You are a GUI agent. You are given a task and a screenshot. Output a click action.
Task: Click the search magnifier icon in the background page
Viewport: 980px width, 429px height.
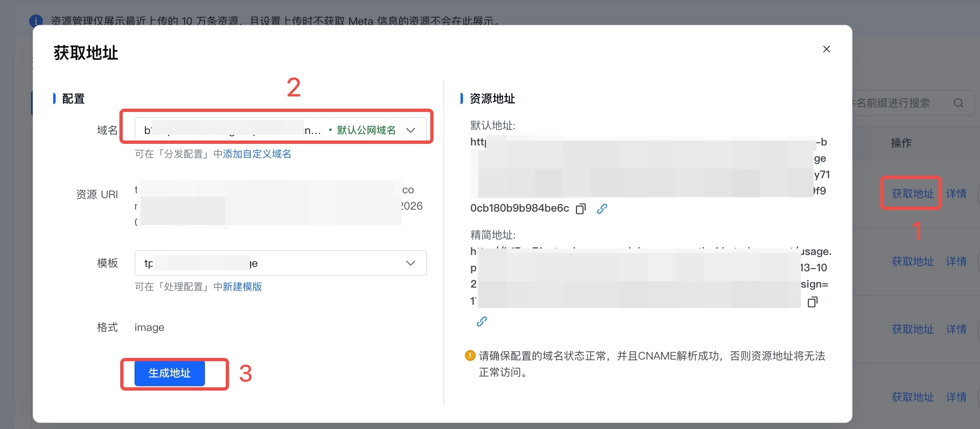(958, 103)
